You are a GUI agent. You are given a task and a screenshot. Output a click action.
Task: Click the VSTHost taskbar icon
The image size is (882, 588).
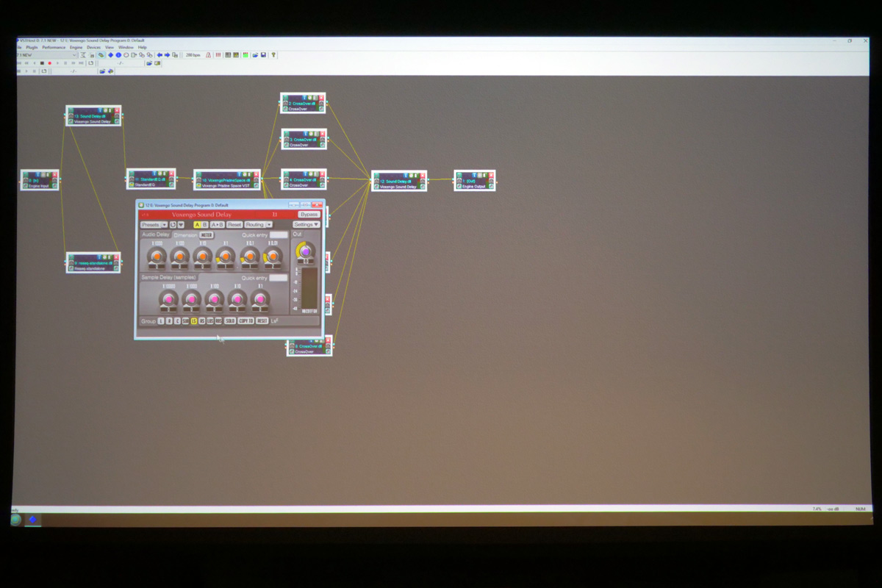pyautogui.click(x=32, y=520)
